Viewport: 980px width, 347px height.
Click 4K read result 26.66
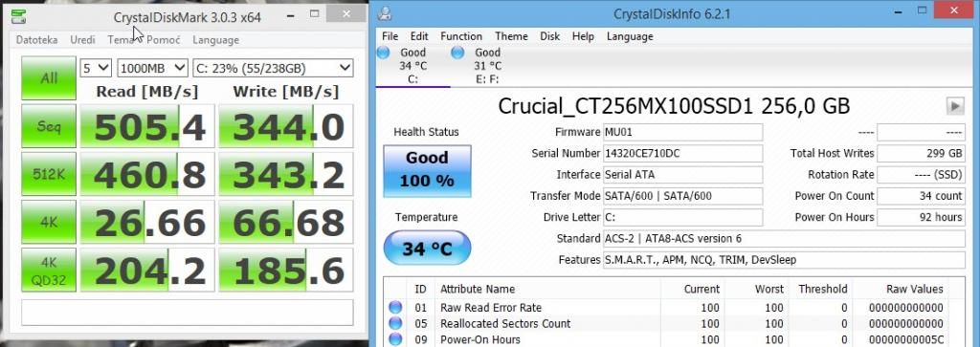pos(147,222)
